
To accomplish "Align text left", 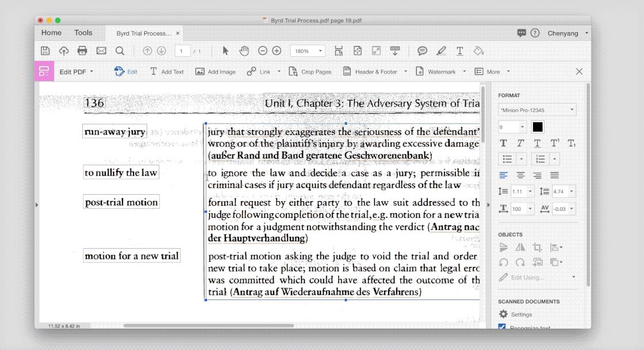I will (504, 175).
